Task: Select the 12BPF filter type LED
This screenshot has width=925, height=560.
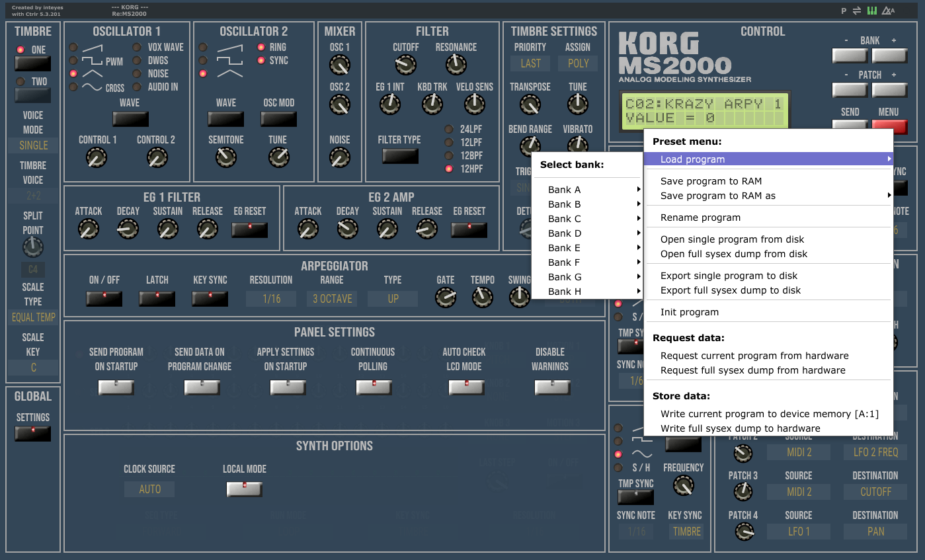Action: pos(449,156)
